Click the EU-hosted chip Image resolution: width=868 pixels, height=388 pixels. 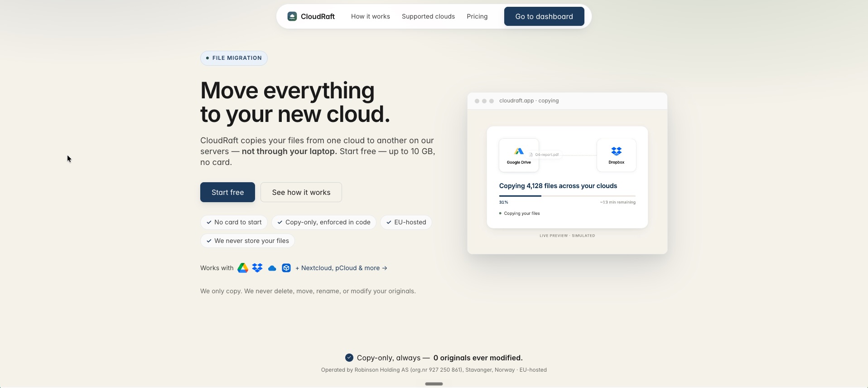point(406,222)
